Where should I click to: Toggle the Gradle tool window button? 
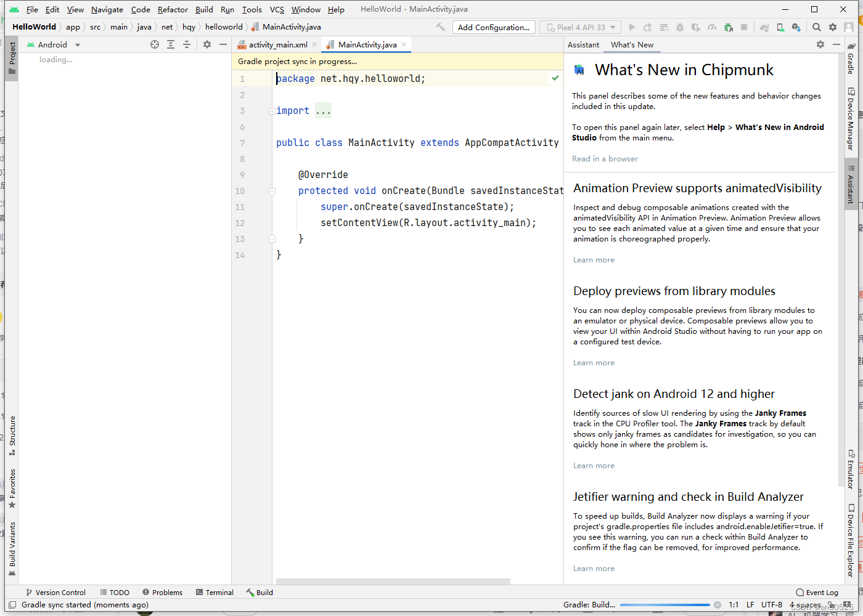click(851, 59)
